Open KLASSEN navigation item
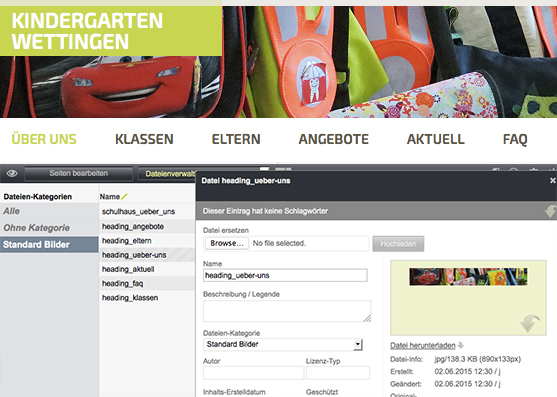This screenshot has height=397, width=557. pyautogui.click(x=144, y=139)
